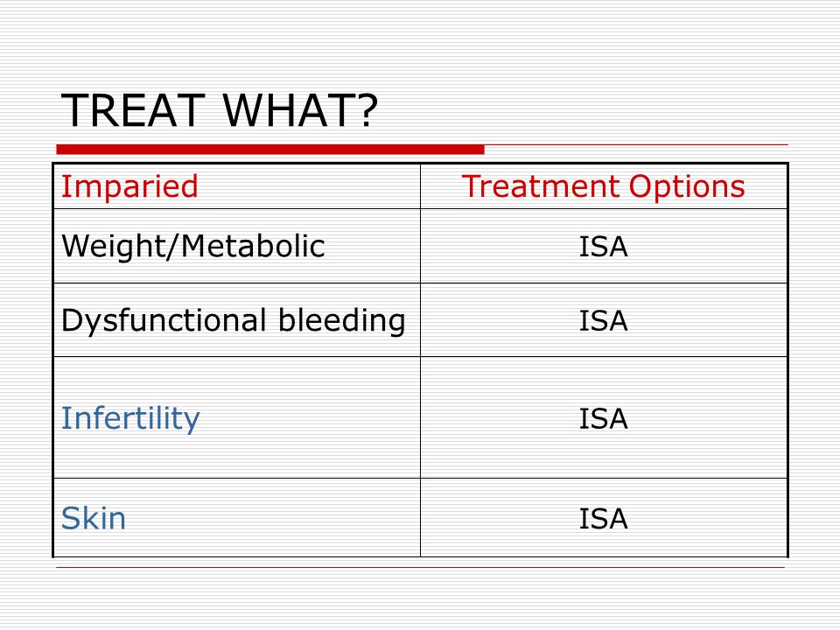Click the word Dysfunctional in table

pyautogui.click(x=164, y=321)
